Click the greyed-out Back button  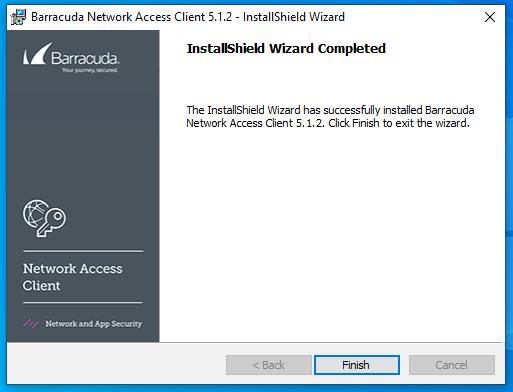(269, 365)
